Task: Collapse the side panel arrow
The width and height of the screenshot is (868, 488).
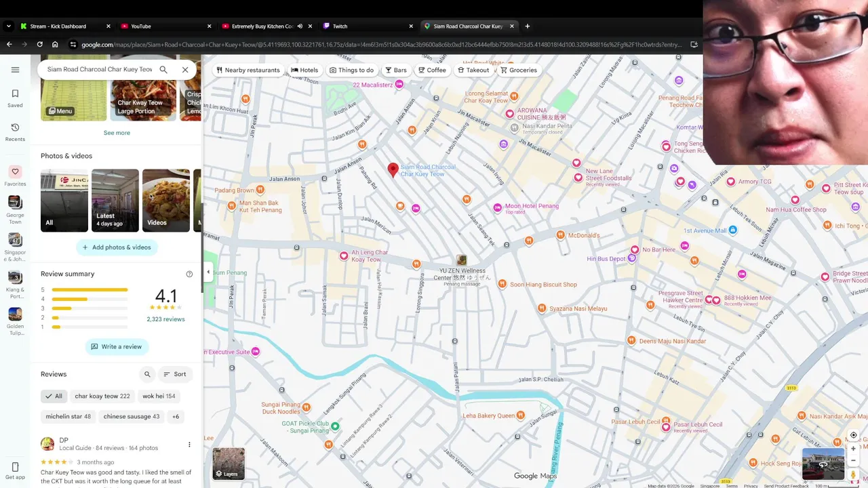Action: coord(208,272)
